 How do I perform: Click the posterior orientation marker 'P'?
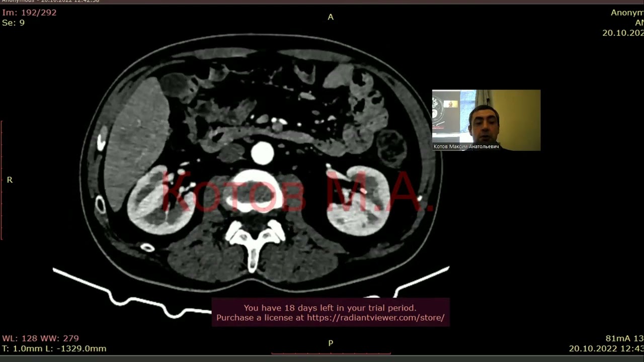331,343
